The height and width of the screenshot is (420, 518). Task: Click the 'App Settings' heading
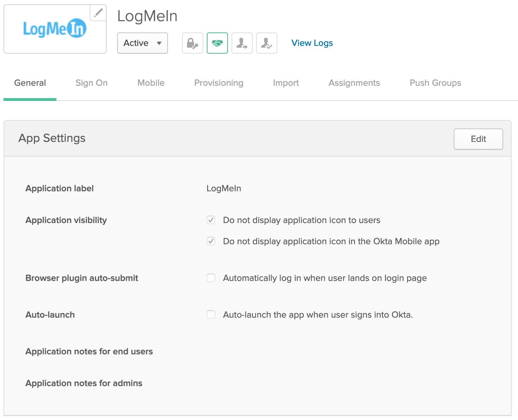point(52,138)
